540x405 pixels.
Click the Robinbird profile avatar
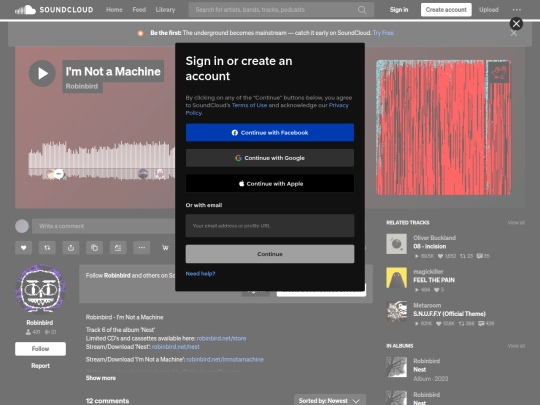[x=41, y=289]
